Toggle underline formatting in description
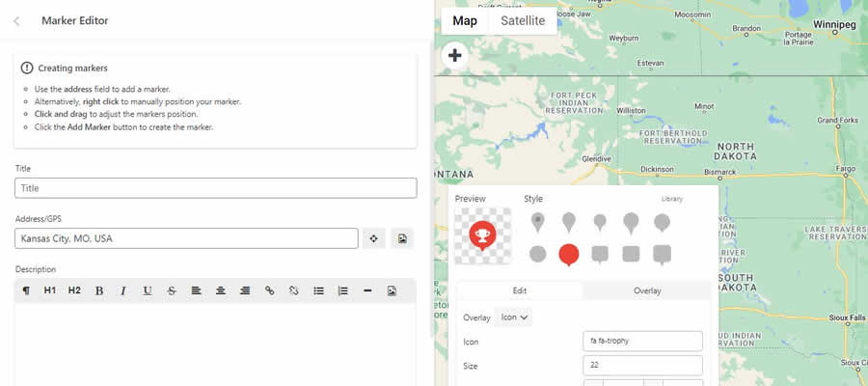Screen dimensions: 868x386 click(148, 290)
